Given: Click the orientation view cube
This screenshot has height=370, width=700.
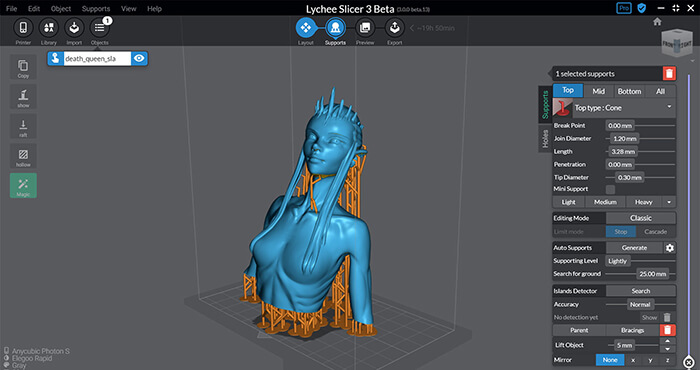Looking at the screenshot, I should click(677, 43).
